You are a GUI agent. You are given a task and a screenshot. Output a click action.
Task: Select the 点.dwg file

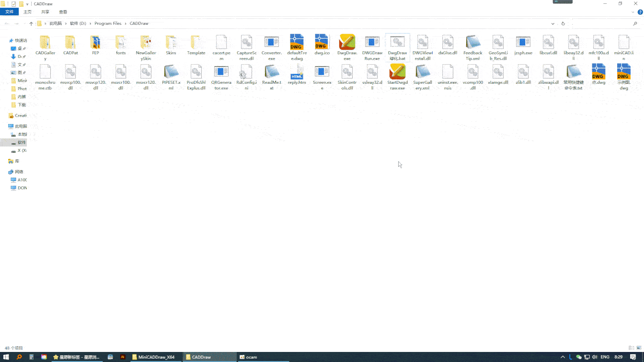(598, 74)
